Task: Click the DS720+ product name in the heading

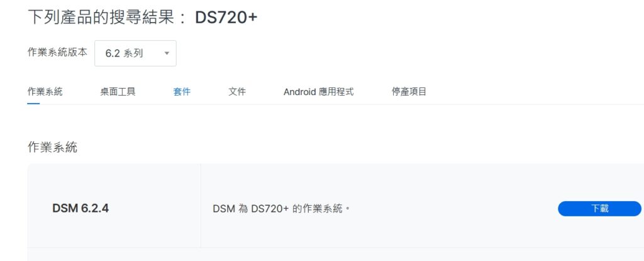Action: [226, 18]
